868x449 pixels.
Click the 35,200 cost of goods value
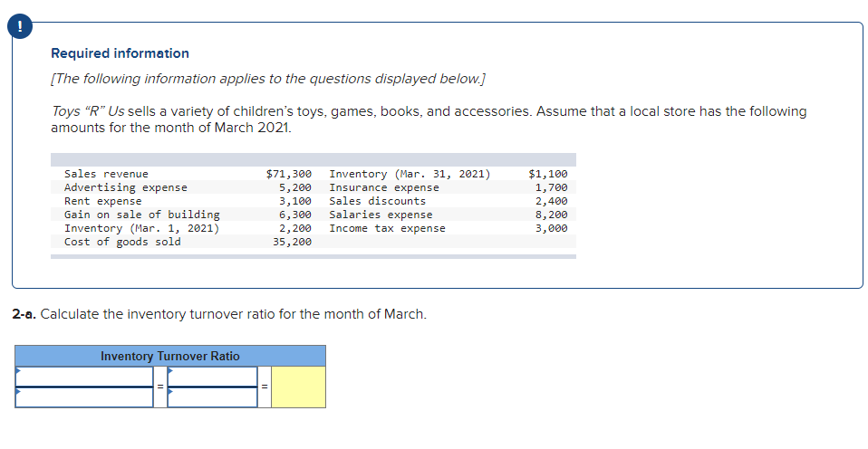293,242
